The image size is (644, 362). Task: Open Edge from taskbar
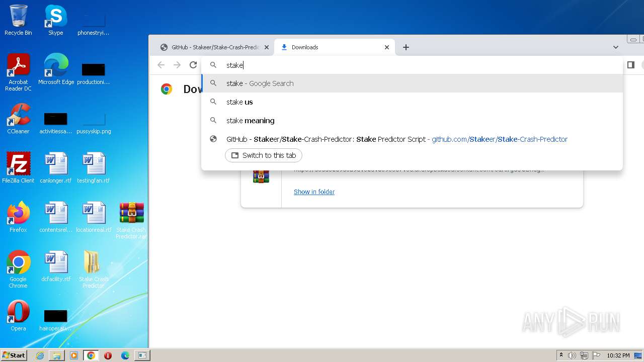(125, 355)
